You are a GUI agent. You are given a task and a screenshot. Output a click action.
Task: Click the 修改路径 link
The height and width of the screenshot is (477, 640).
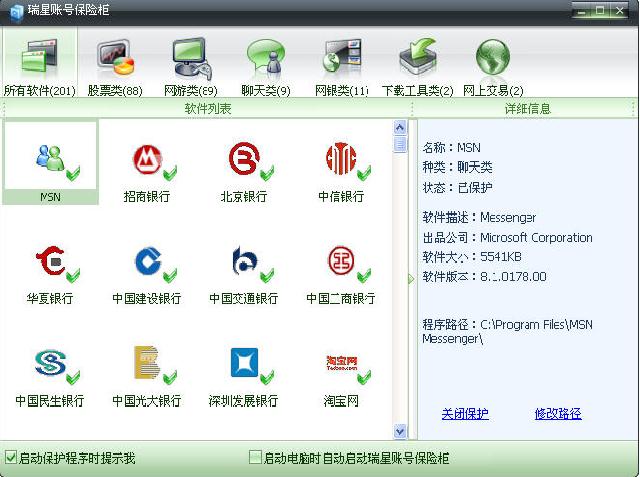tap(558, 414)
